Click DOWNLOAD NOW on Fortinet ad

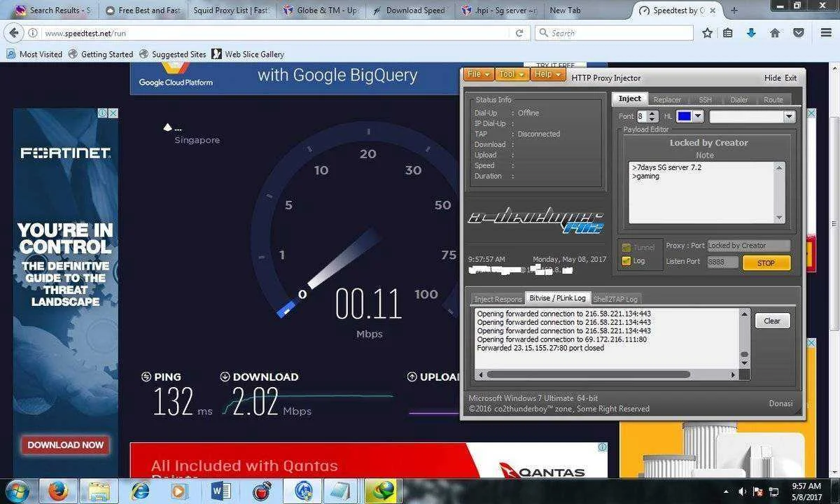click(66, 444)
